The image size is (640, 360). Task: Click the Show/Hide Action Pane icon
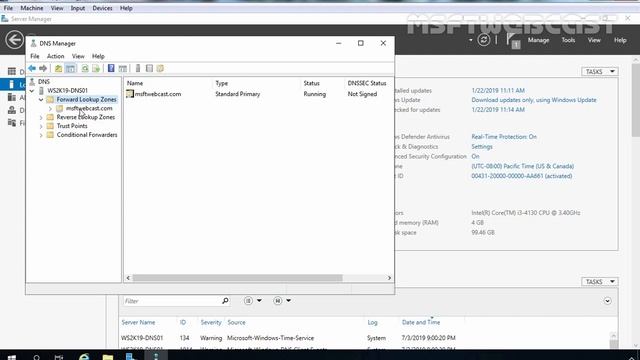tap(122, 68)
